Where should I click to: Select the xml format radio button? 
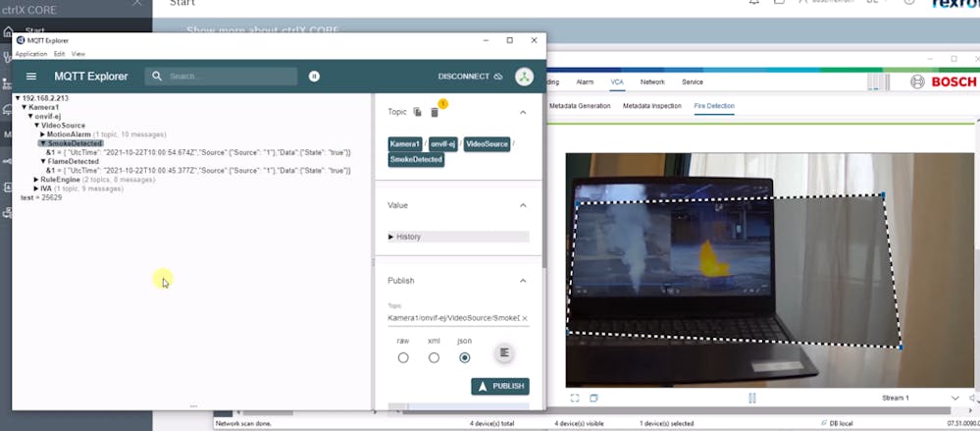[x=434, y=357]
